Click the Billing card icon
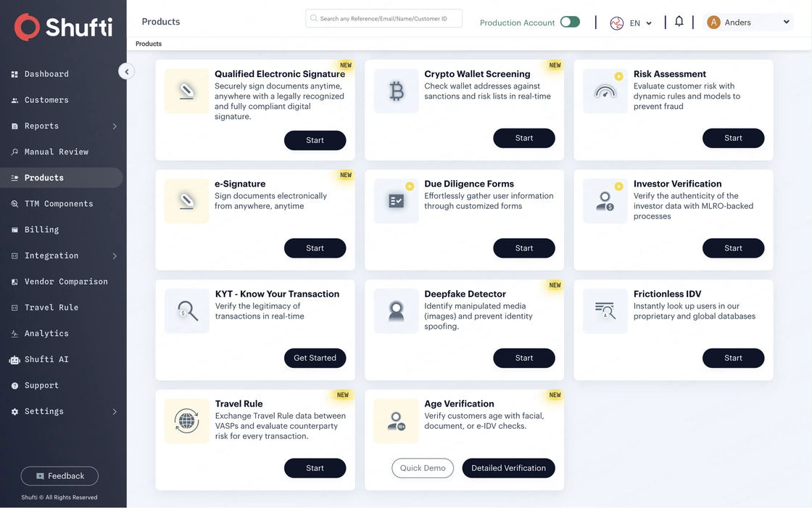812x508 pixels. (x=14, y=229)
